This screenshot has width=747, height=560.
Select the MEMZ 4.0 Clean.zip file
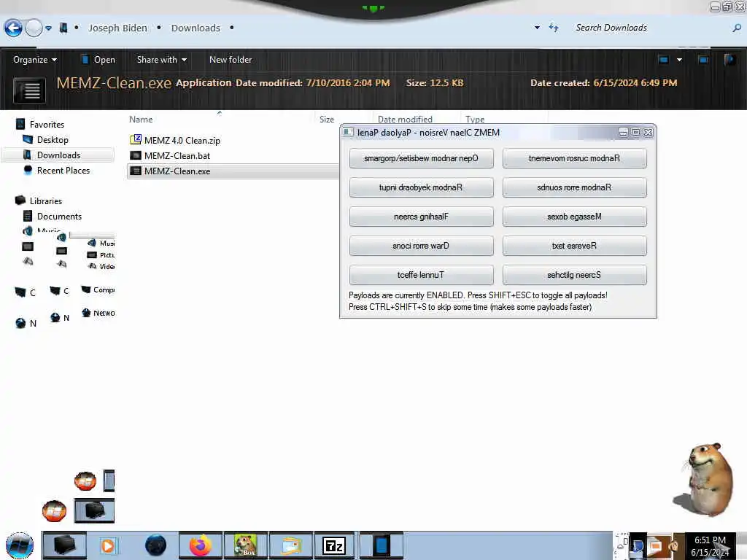182,141
